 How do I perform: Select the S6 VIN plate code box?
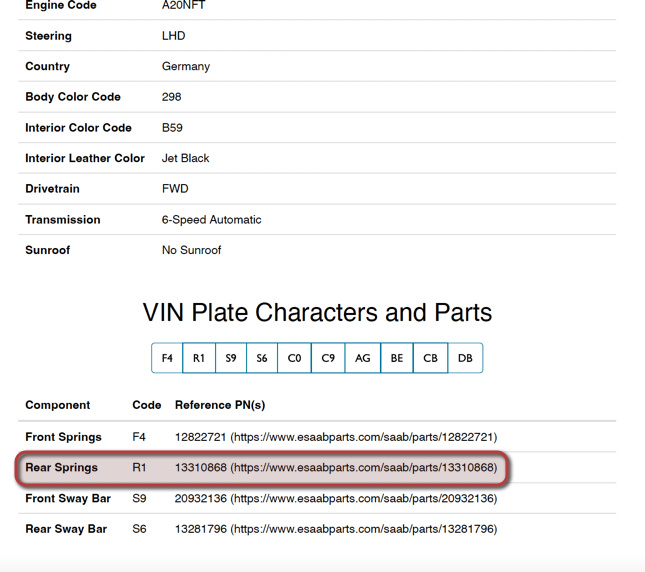pyautogui.click(x=262, y=358)
